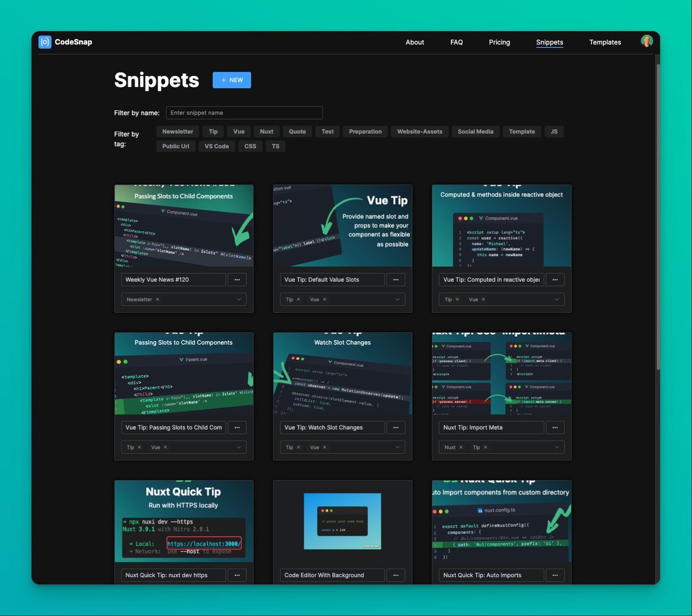Toggle the Template tag filter
692x616 pixels.
coord(522,131)
